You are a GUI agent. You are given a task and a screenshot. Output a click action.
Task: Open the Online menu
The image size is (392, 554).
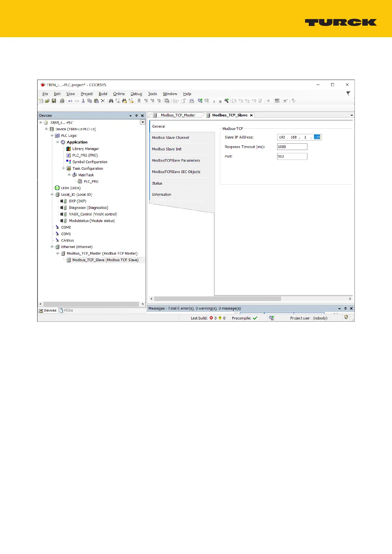119,94
